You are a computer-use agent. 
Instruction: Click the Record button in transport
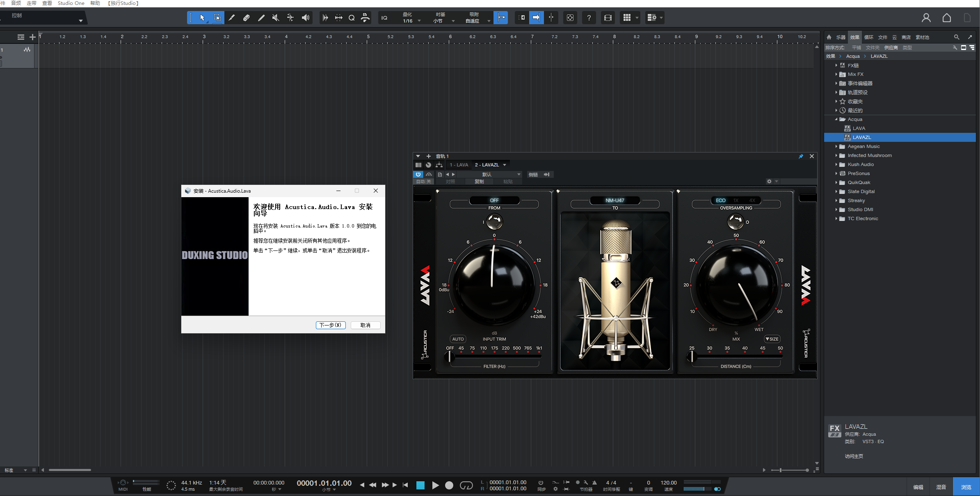click(x=449, y=485)
